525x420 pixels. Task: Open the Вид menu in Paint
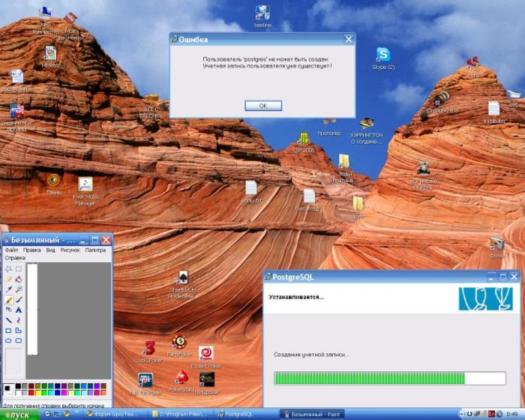coord(50,250)
